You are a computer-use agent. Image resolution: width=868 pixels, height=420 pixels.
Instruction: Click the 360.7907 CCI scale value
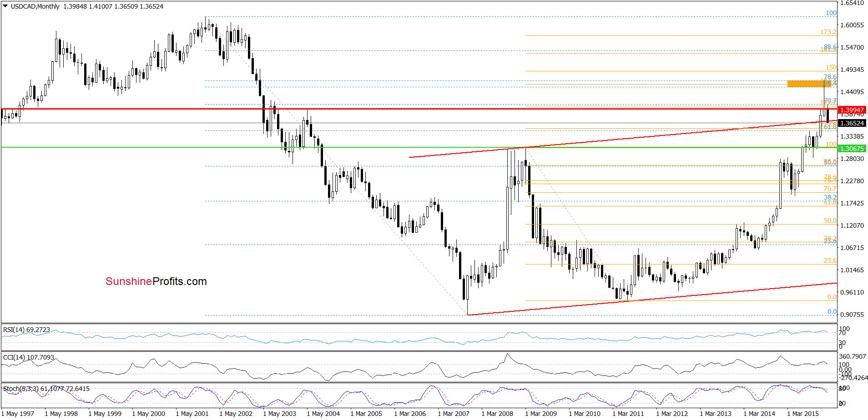tap(853, 357)
